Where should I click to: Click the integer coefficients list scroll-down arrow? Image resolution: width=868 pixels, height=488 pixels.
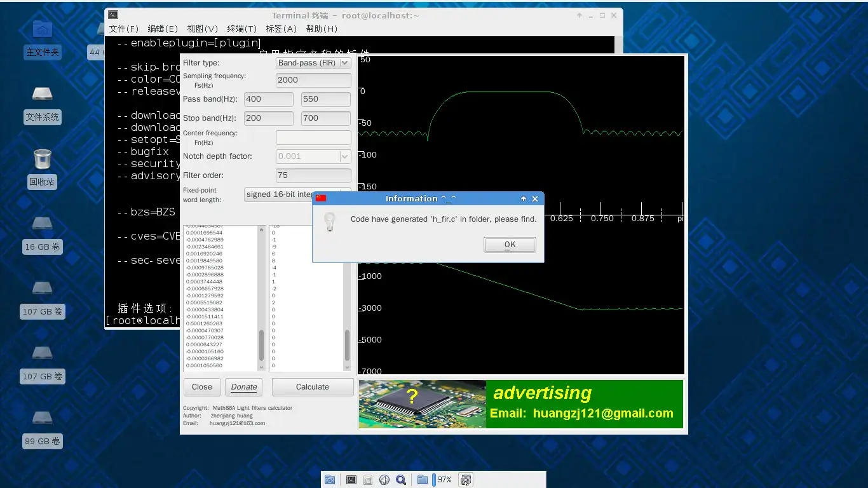point(347,367)
